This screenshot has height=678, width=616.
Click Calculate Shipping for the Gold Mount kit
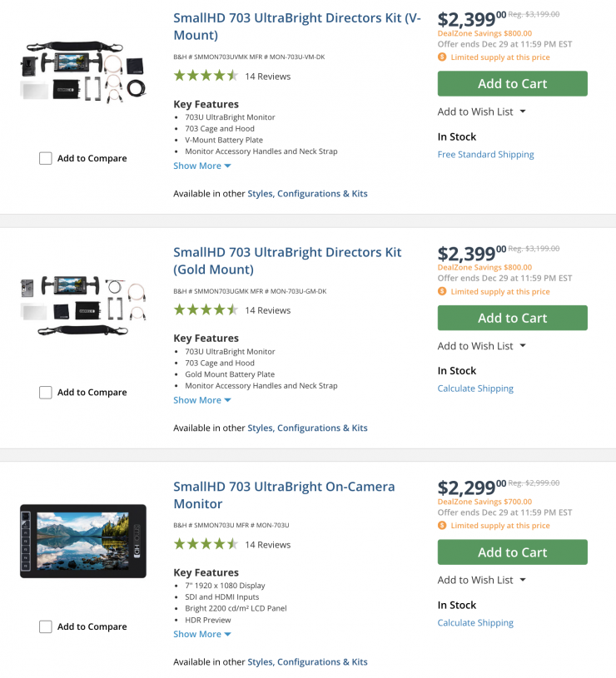[x=475, y=388]
